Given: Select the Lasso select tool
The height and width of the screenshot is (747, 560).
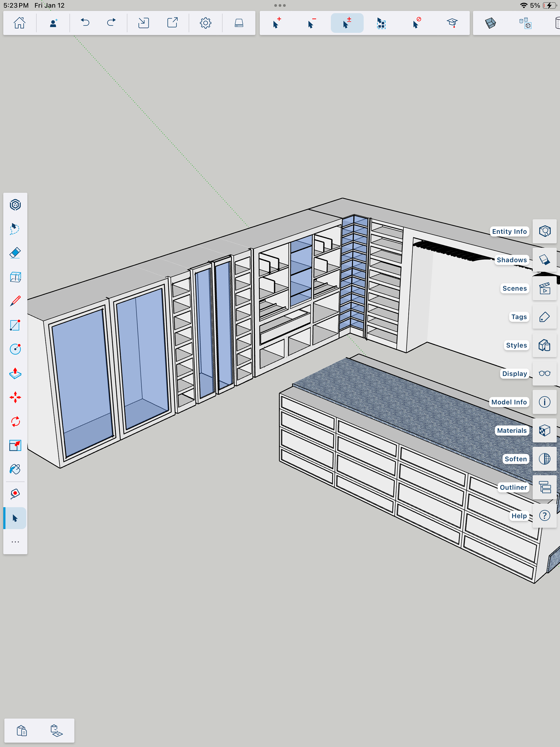Looking at the screenshot, I should [15, 229].
